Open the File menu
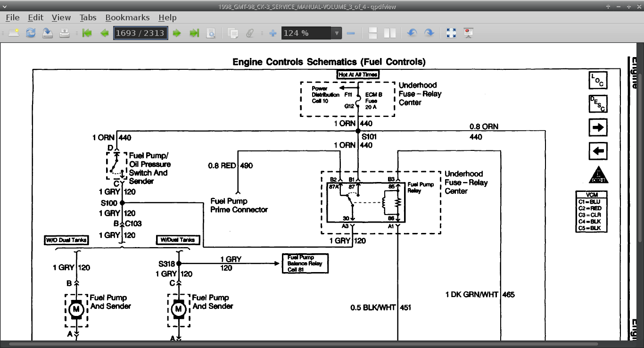The width and height of the screenshot is (644, 348). tap(12, 17)
